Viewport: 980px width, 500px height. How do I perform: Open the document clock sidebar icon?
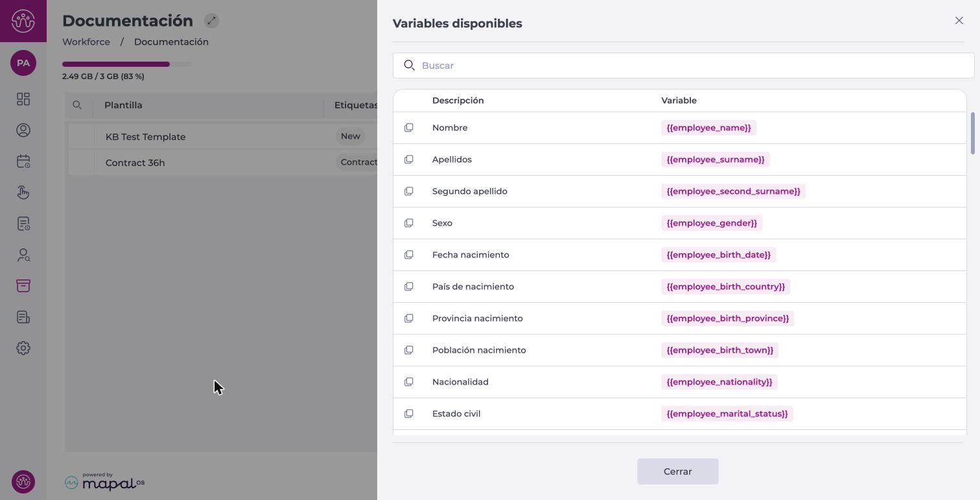click(23, 224)
